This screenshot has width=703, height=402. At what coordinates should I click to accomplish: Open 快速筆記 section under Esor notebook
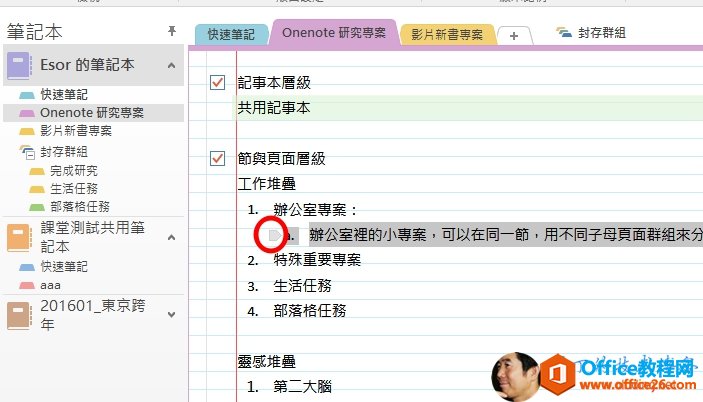click(x=64, y=95)
